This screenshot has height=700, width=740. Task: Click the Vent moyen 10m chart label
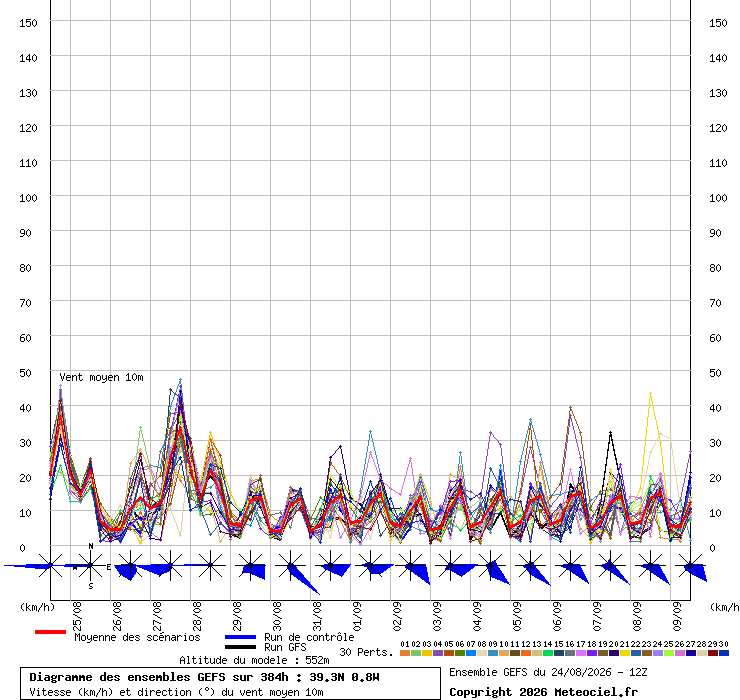(x=101, y=377)
